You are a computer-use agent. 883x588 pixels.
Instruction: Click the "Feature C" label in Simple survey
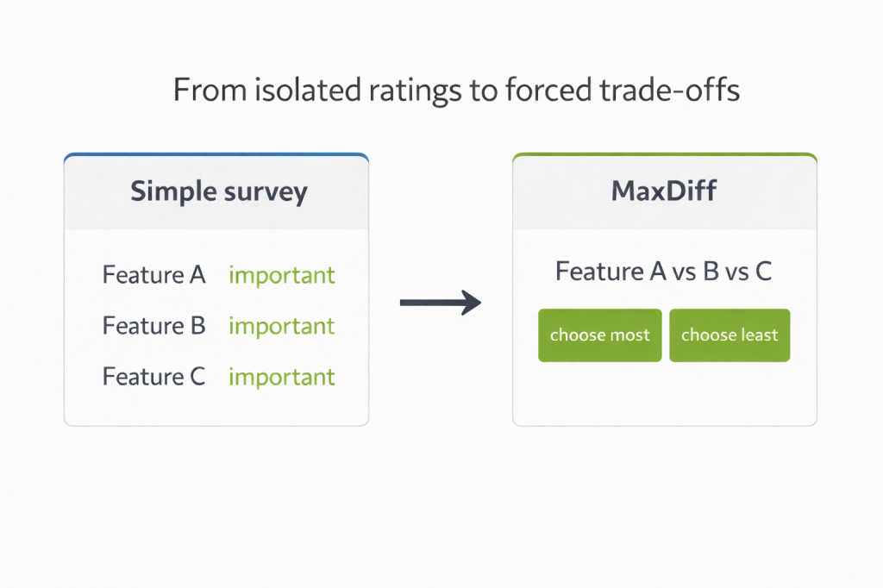pos(154,377)
